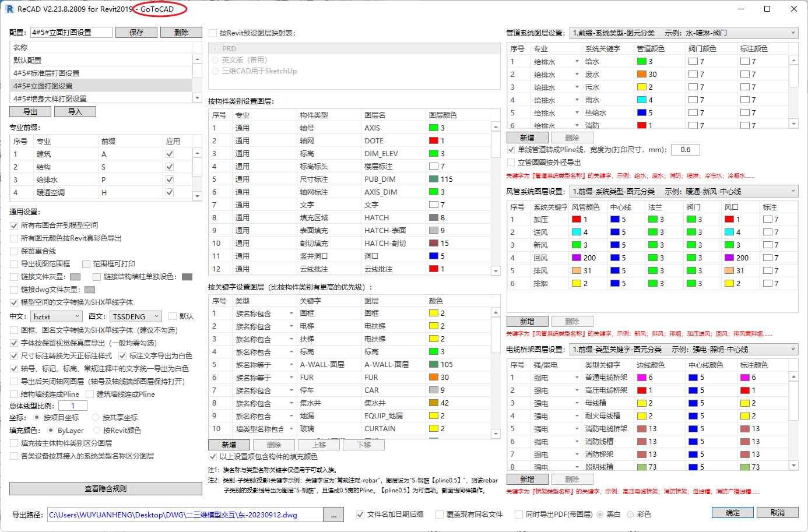The height and width of the screenshot is (532, 808).
Task: Click 导入 to import a configuration
Action: [75, 111]
